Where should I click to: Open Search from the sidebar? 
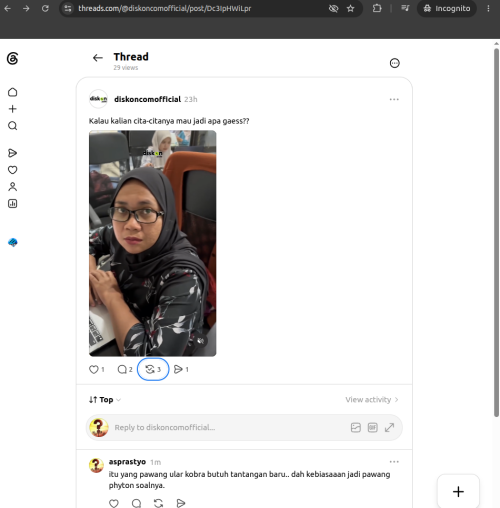point(13,126)
